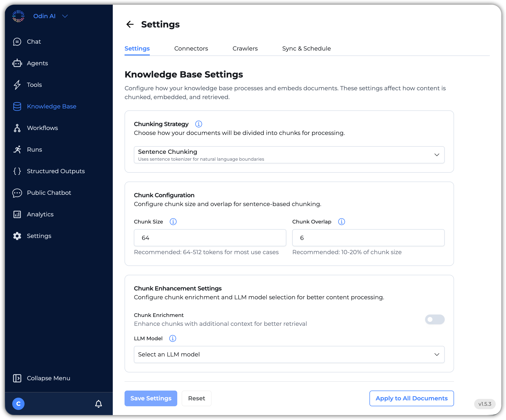Viewport: 506px width, 420px height.
Task: Enable the Chunk Enrichment toggle
Action: (x=434, y=319)
